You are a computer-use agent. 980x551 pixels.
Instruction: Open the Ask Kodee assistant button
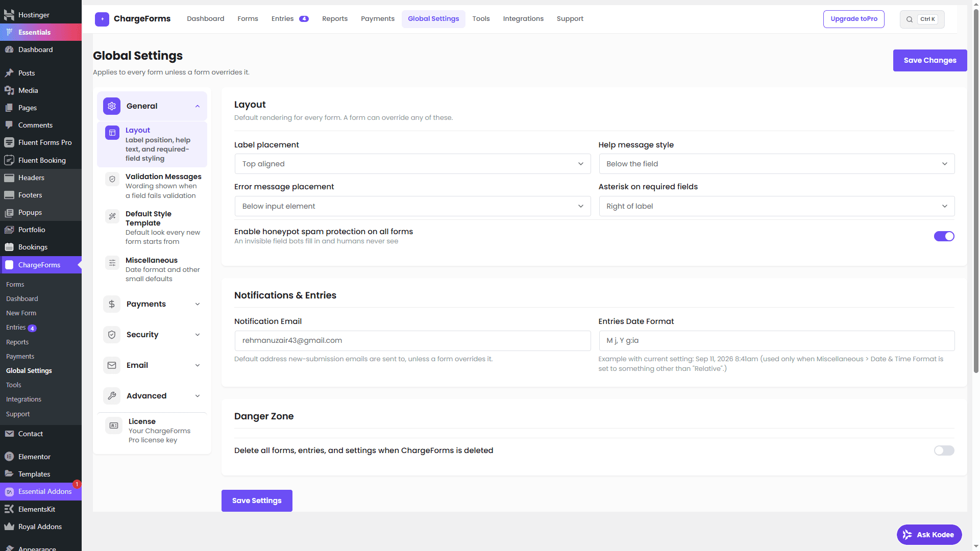(x=929, y=535)
